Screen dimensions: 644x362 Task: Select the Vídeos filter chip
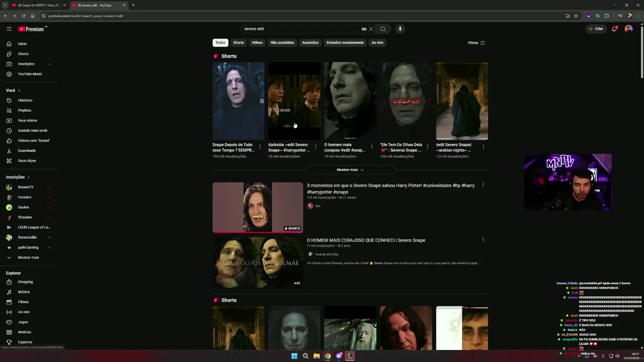257,43
